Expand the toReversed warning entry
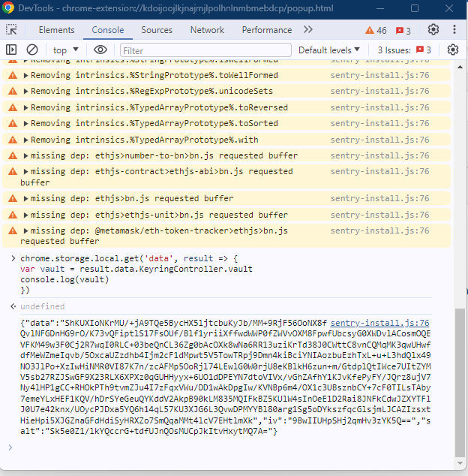Screen dimensions: 468x476 25,107
